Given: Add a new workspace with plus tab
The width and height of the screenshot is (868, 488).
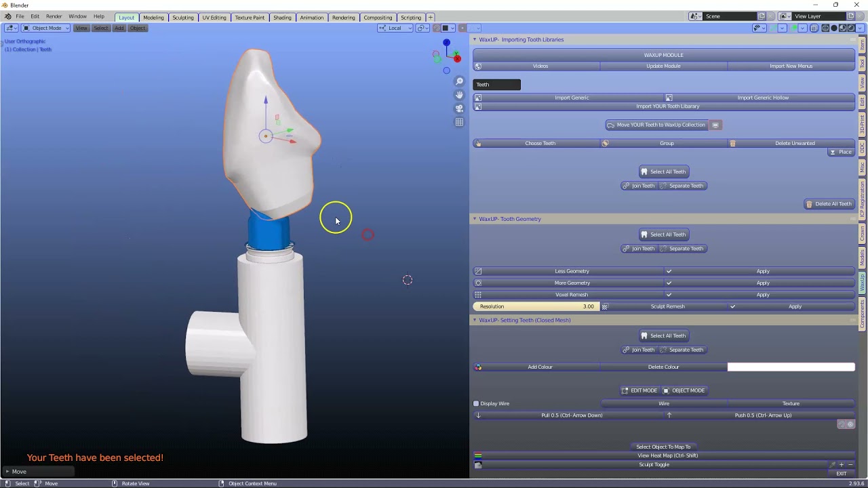Looking at the screenshot, I should point(430,17).
